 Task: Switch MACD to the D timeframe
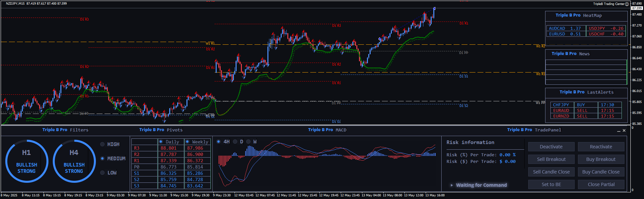coord(235,142)
